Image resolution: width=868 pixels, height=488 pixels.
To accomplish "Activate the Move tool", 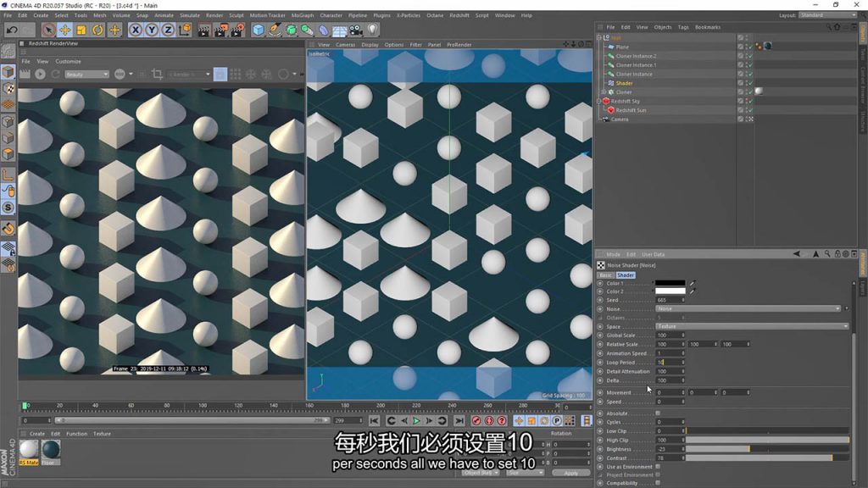I will pyautogui.click(x=64, y=30).
